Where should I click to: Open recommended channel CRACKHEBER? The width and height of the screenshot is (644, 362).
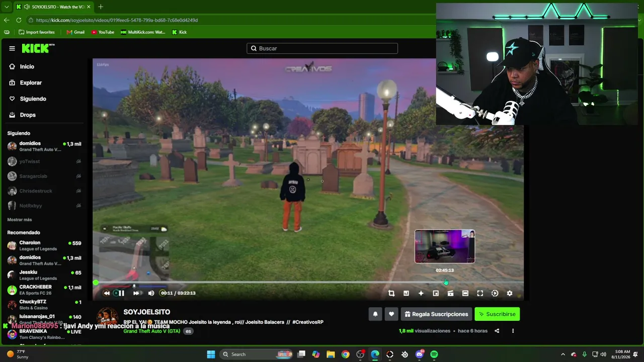click(44, 290)
